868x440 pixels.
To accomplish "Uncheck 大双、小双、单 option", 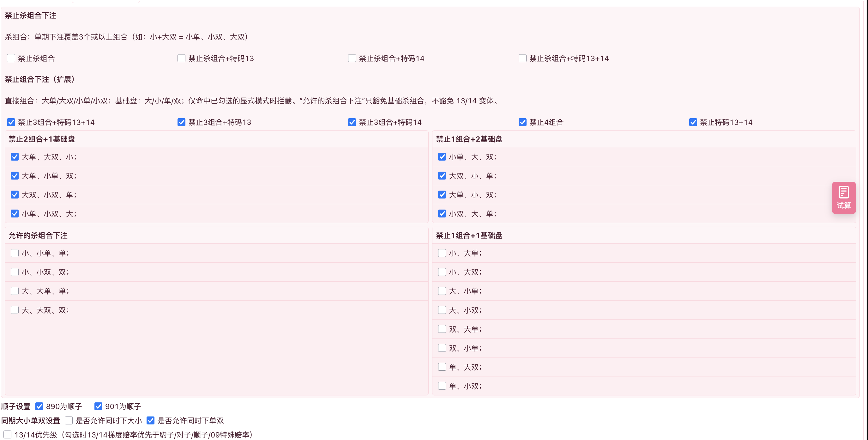I will tap(15, 194).
